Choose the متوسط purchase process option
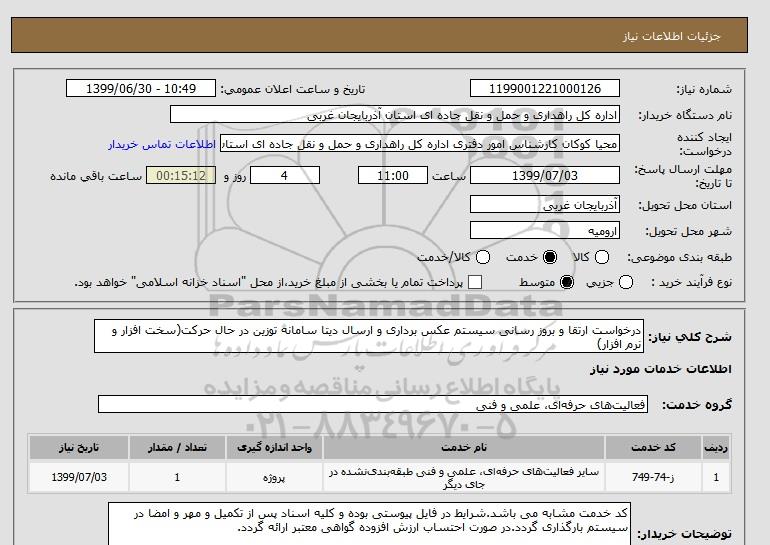 tap(567, 282)
